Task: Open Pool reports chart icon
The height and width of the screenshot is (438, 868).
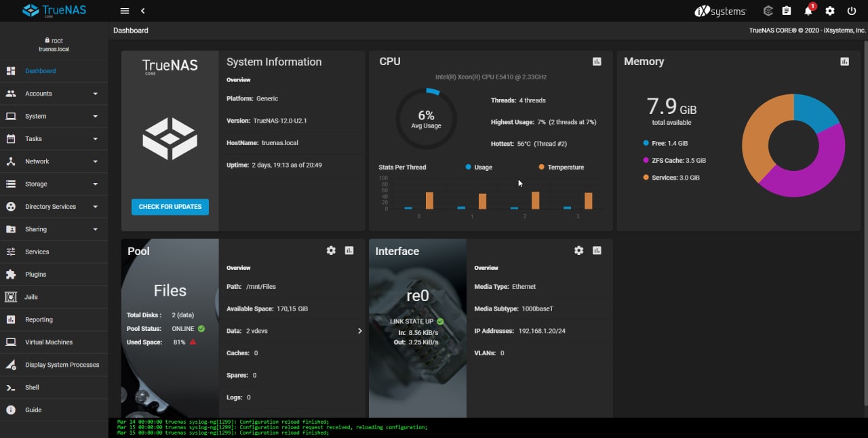Action: [x=349, y=250]
